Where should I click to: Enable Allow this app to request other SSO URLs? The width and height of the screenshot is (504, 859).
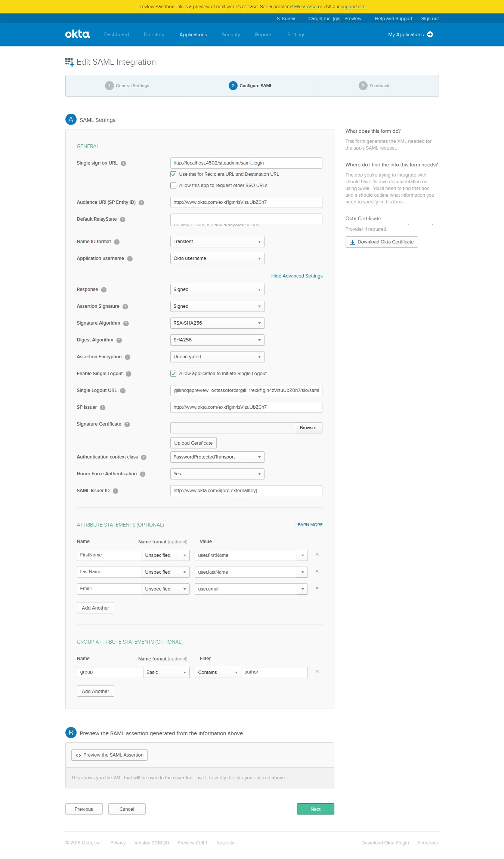[173, 185]
